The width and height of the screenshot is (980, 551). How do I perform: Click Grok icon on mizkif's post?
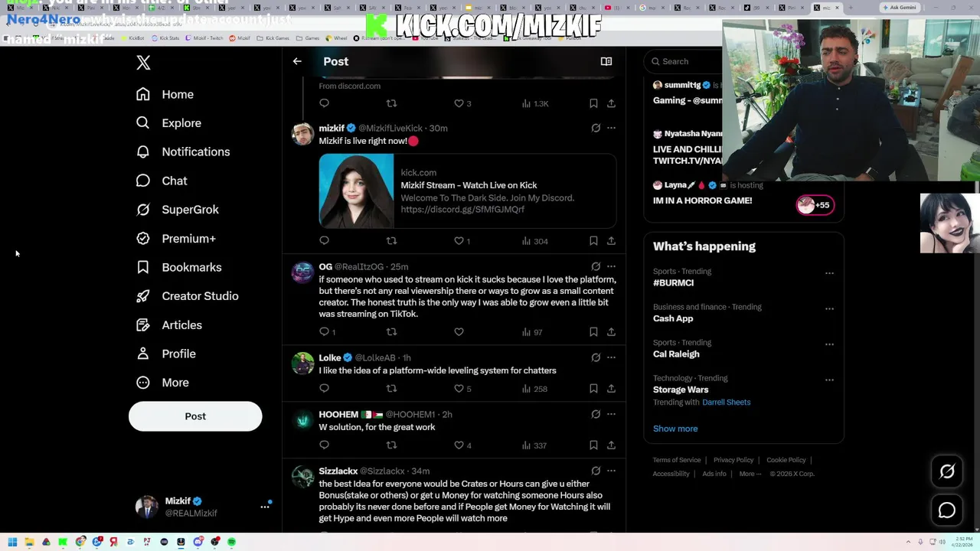[596, 128]
